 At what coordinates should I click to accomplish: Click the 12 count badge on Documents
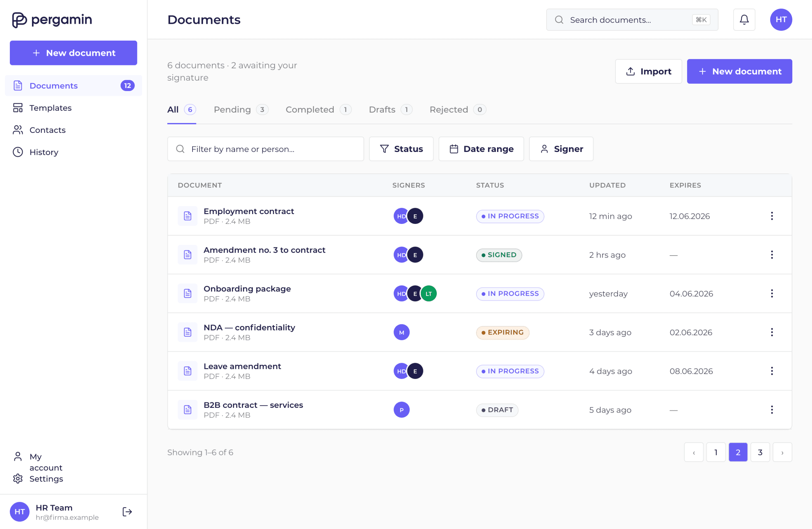pos(127,86)
